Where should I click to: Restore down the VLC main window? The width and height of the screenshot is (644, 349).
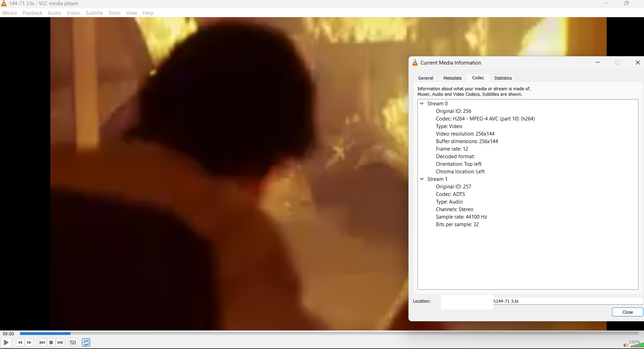tap(626, 3)
